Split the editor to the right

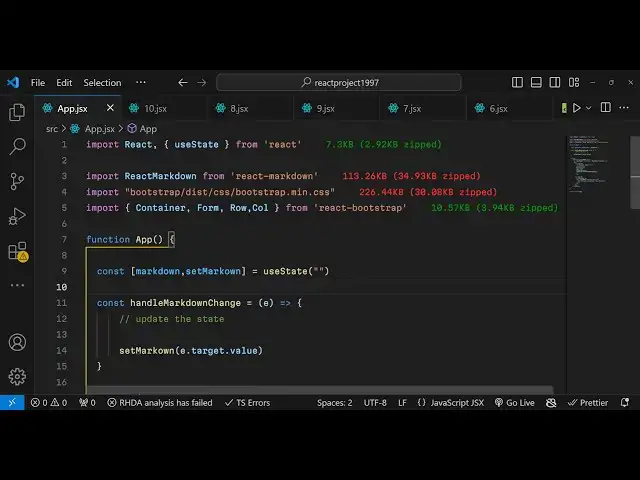(606, 108)
